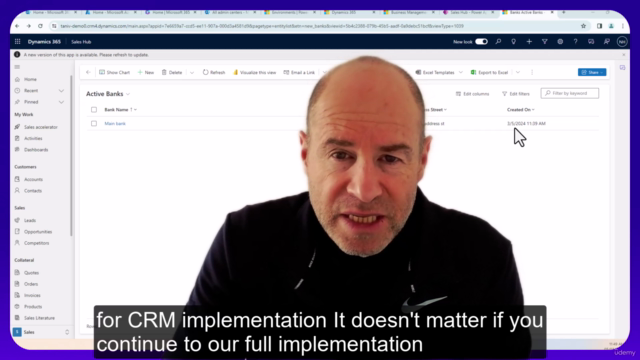Open the Active Banks view selector

pos(108,94)
